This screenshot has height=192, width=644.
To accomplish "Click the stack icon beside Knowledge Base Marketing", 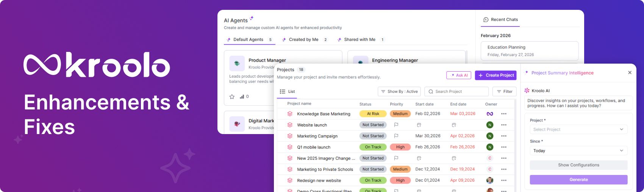I will coord(290,114).
